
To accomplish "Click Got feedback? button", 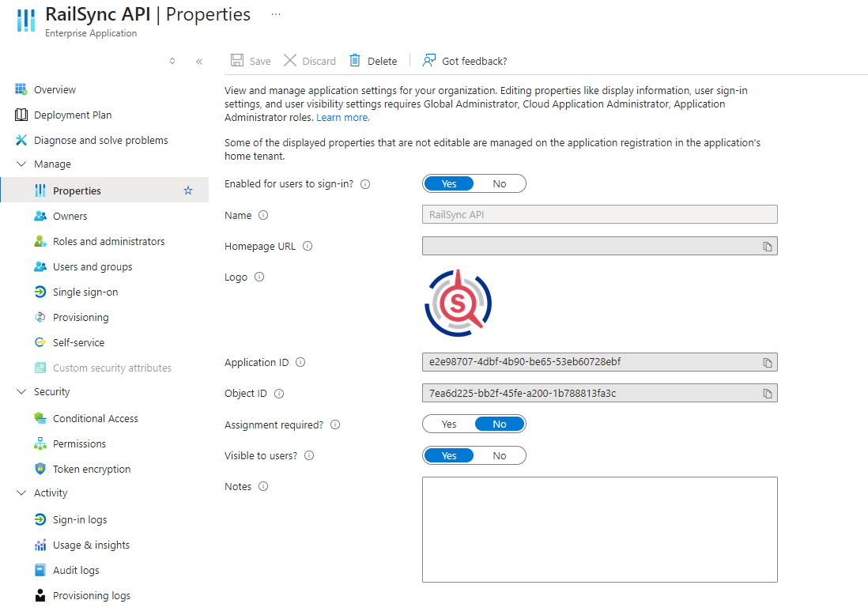I will [465, 61].
